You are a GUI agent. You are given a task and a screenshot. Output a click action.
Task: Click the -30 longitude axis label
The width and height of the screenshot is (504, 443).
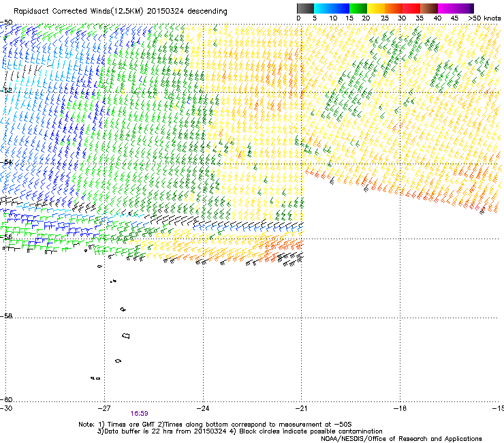point(6,408)
